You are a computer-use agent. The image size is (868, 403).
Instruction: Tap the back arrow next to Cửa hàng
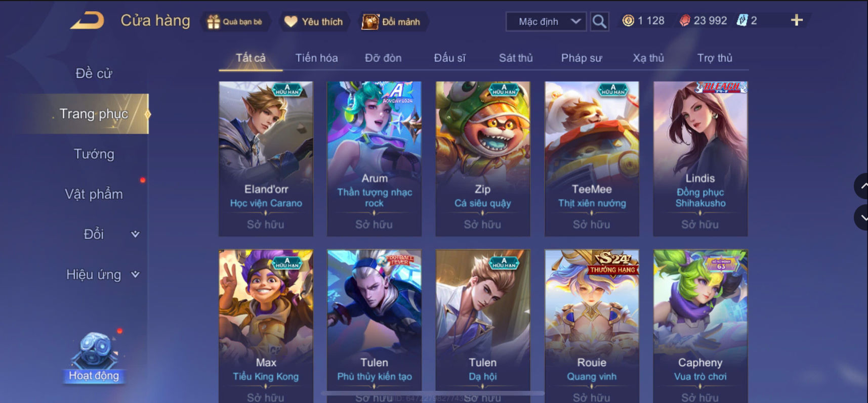coord(87,21)
